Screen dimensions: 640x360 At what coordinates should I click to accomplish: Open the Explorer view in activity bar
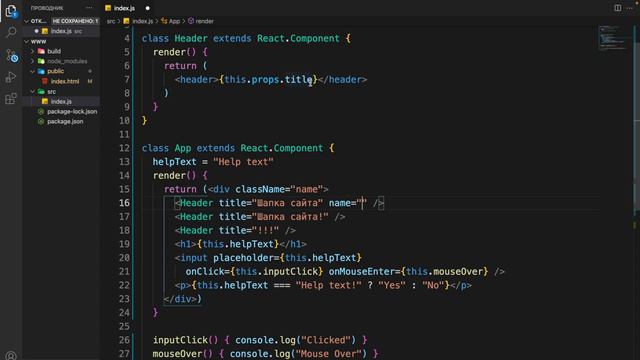(11, 11)
